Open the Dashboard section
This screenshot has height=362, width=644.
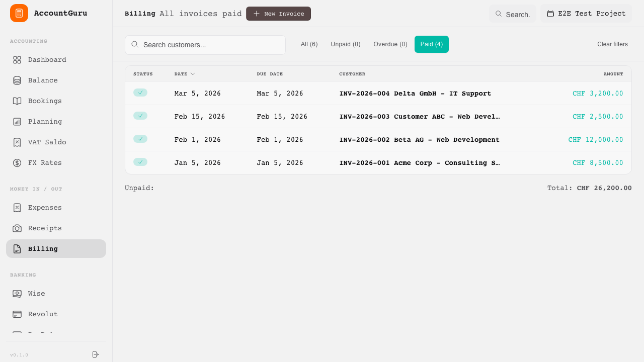click(48, 59)
